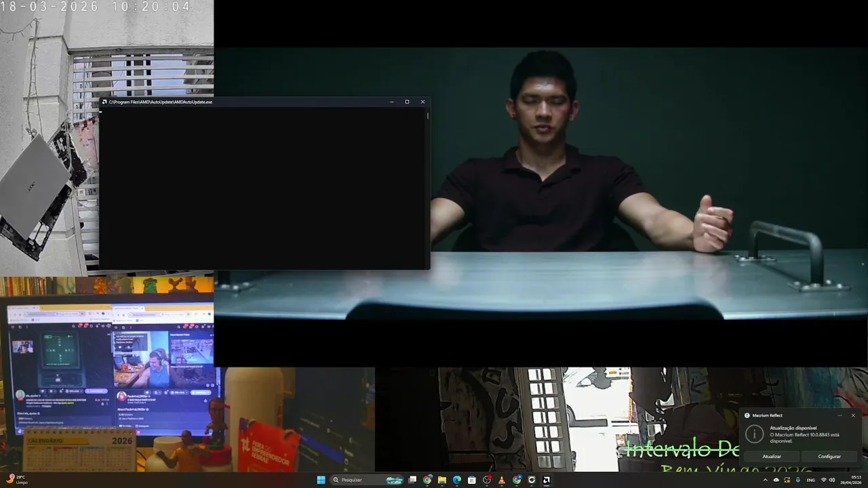Image resolution: width=868 pixels, height=488 pixels.
Task: Minimize the AMDAutoUpdate console window
Action: (391, 102)
